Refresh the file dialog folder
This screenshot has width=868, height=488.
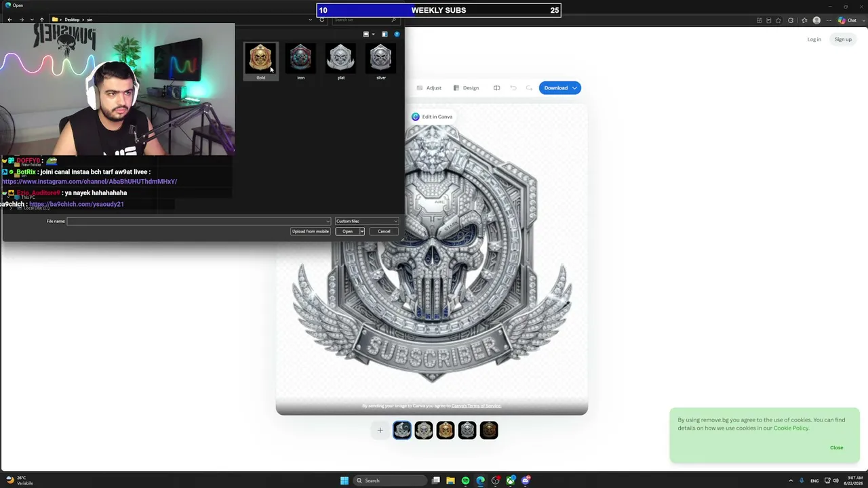[x=321, y=20]
